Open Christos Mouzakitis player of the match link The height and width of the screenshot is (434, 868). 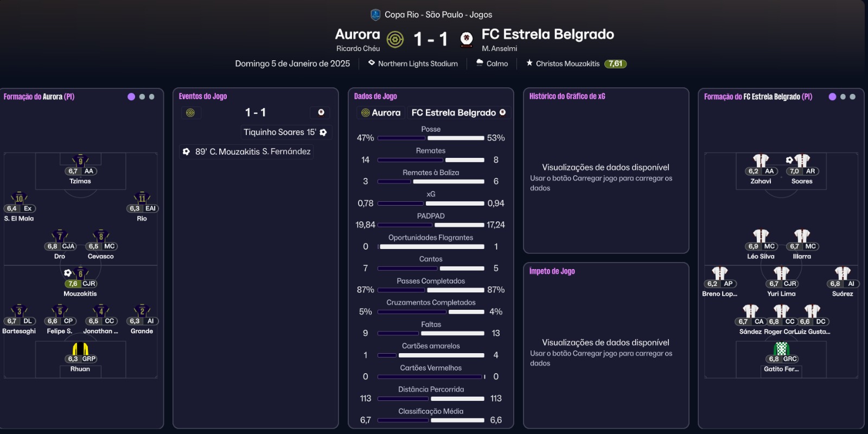click(x=567, y=63)
